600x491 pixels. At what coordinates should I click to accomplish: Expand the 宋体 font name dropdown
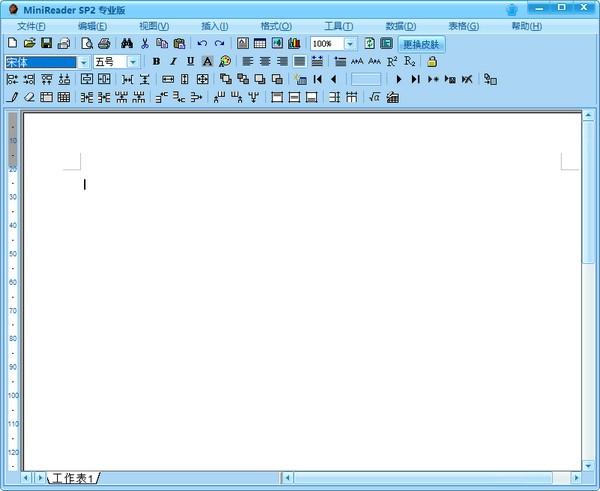tap(83, 62)
